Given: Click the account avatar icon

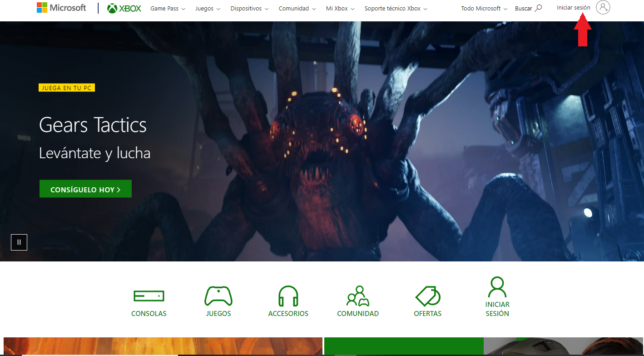Looking at the screenshot, I should click(x=603, y=8).
